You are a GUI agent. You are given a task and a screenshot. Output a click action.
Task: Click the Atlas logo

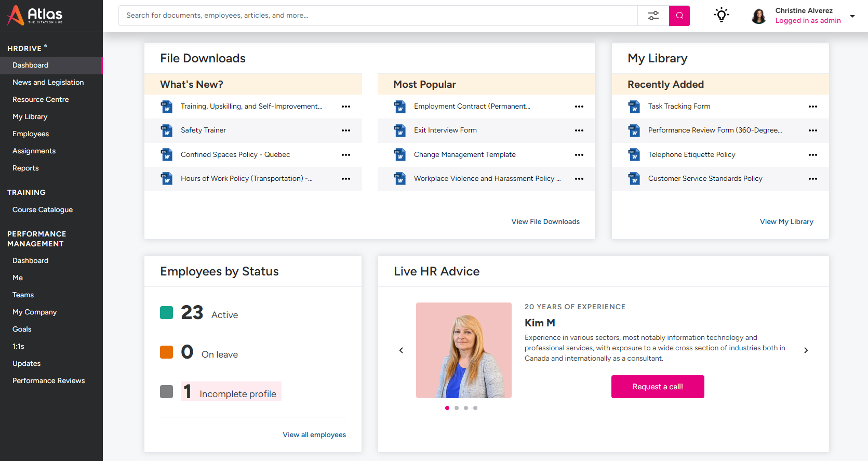tap(35, 16)
